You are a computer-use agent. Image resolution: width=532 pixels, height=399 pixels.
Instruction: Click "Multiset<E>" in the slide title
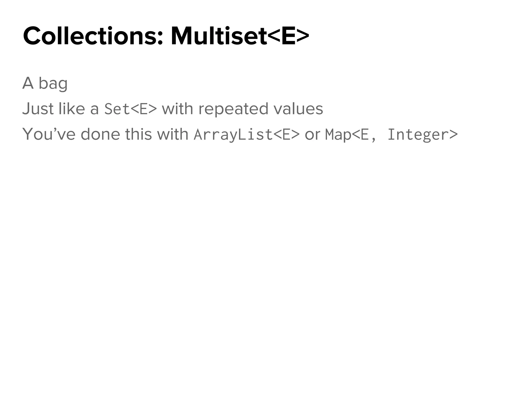[240, 36]
